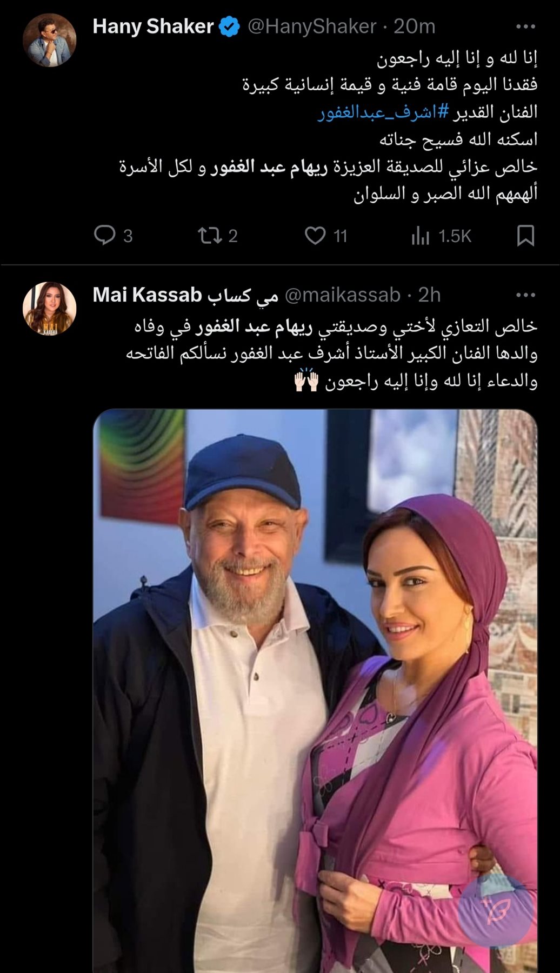Open the reply icon on Hany Shaker's tweet

[105, 236]
